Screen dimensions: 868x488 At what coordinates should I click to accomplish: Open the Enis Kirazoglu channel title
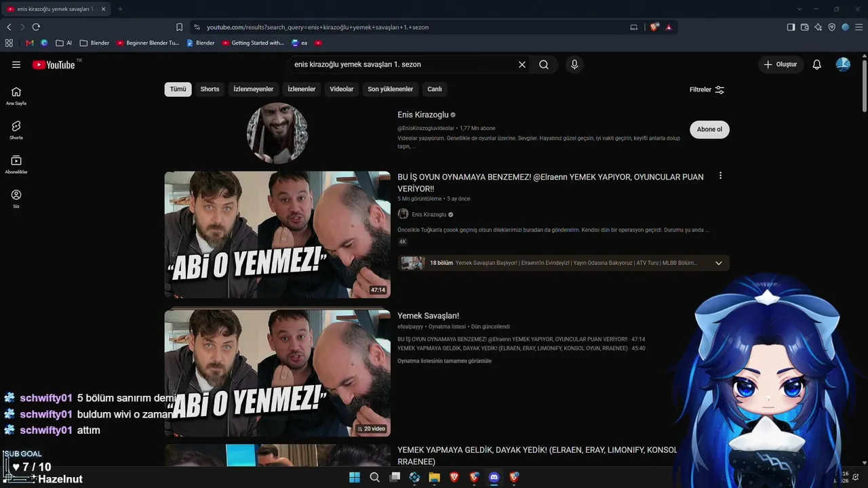click(x=423, y=115)
